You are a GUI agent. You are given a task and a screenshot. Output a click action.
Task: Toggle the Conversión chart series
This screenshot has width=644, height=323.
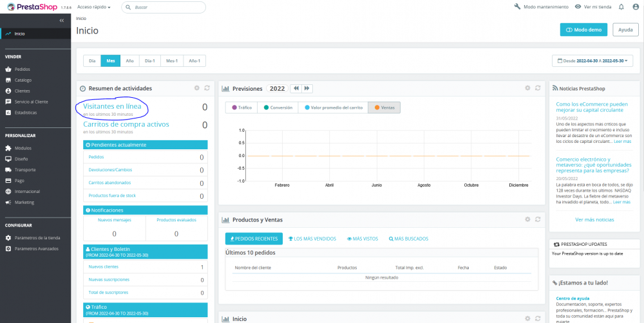click(278, 107)
